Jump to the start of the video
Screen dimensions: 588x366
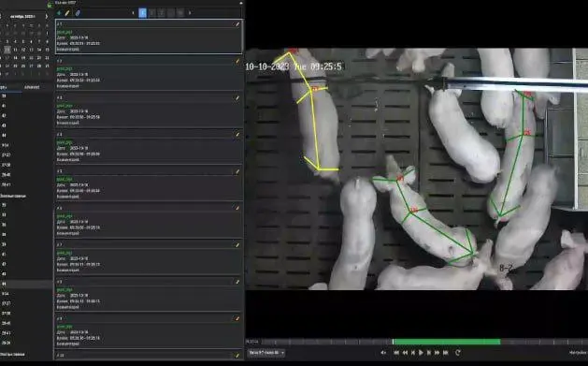pos(396,353)
